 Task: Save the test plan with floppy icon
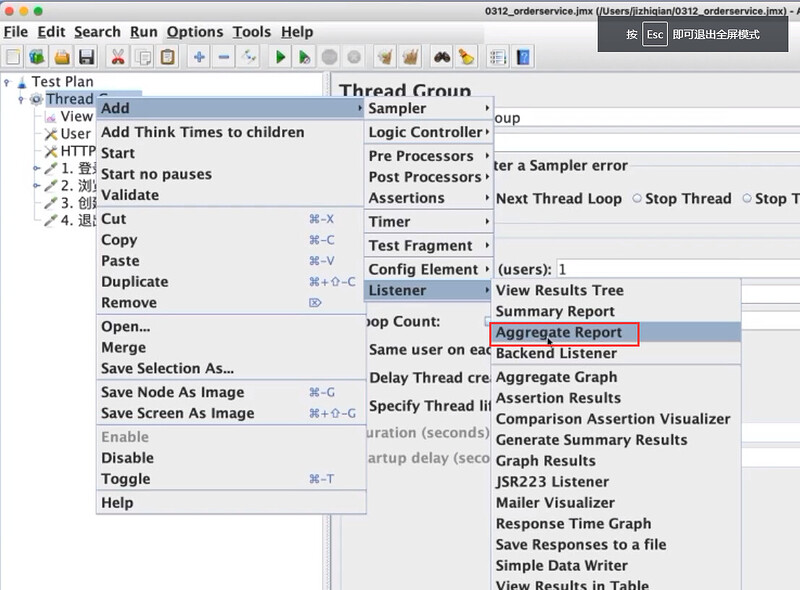[86, 57]
